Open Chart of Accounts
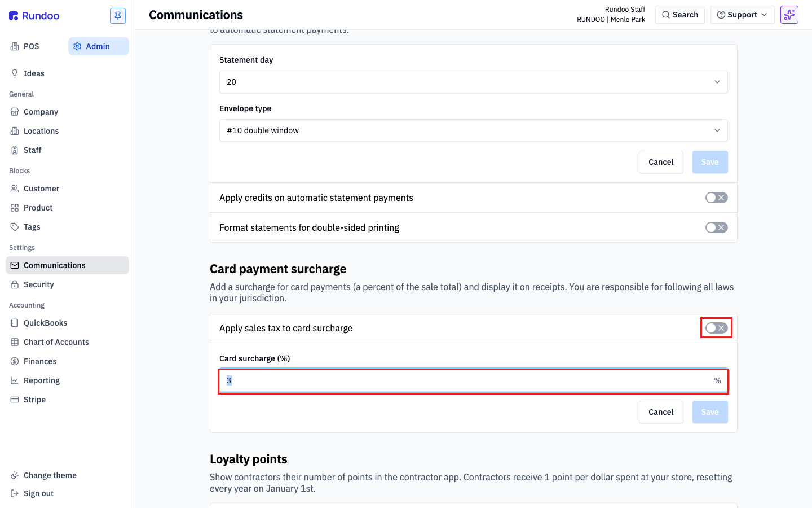Image resolution: width=812 pixels, height=508 pixels. 68,342
